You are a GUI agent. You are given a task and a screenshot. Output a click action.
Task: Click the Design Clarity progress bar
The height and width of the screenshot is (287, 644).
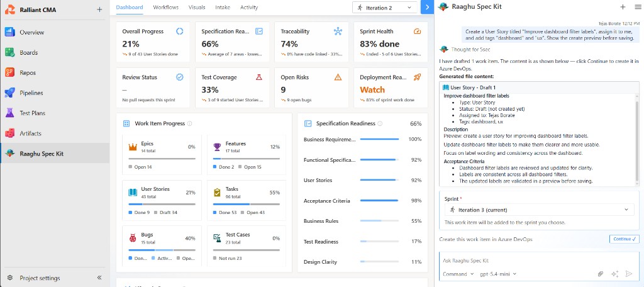pos(379,262)
